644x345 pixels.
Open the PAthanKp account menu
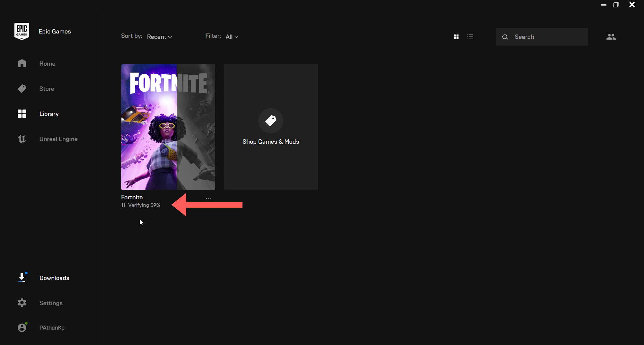pos(52,327)
